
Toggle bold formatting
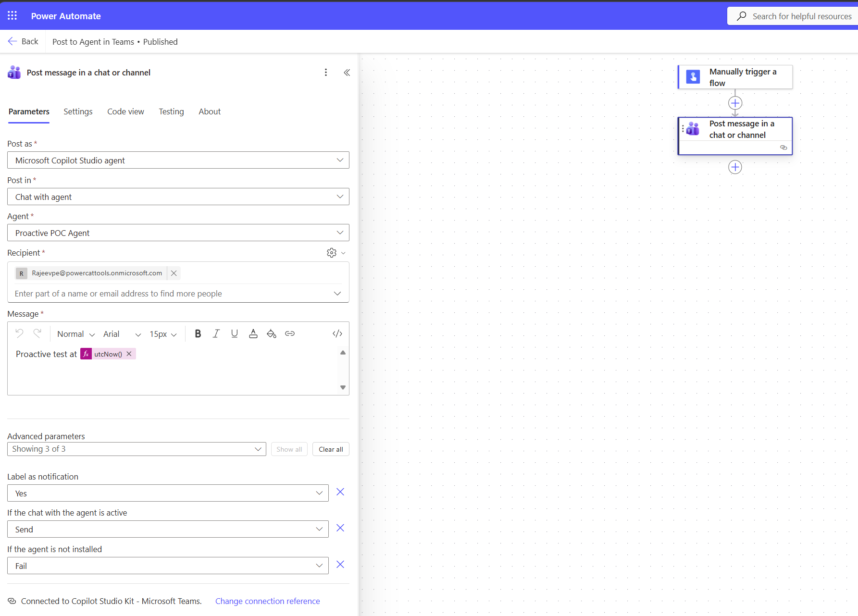(x=198, y=333)
